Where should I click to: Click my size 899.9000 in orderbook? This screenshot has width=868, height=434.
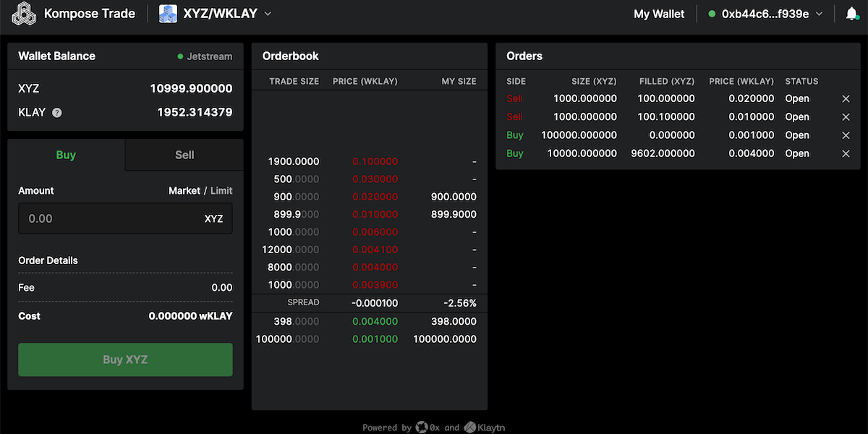click(x=454, y=215)
